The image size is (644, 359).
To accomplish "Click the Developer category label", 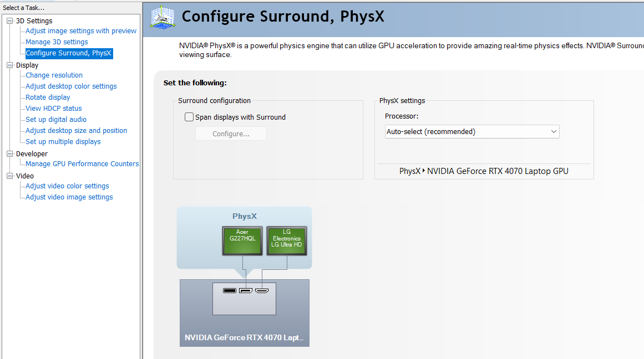I will [32, 153].
